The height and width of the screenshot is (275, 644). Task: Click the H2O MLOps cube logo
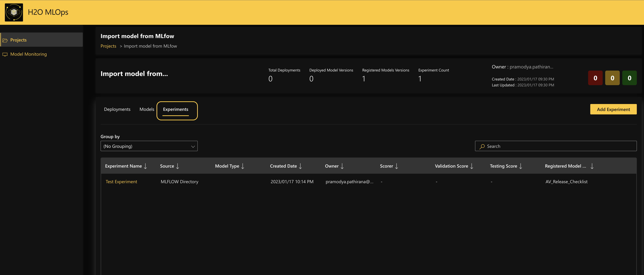[14, 12]
